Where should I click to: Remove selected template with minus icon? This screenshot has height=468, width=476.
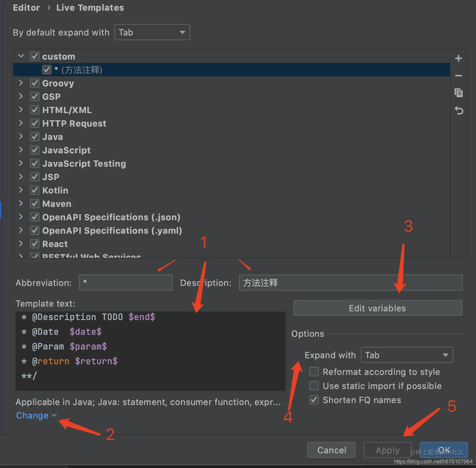coord(459,76)
